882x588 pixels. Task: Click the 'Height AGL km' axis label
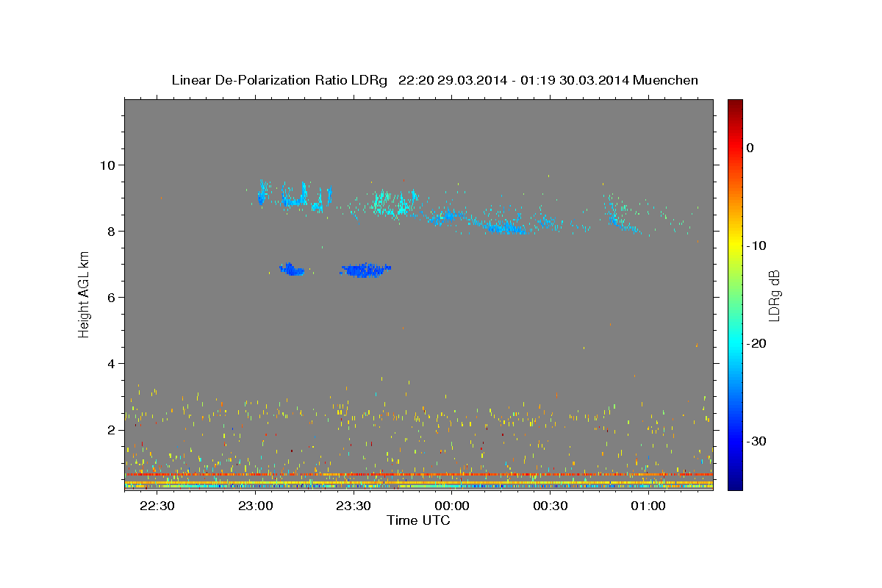point(84,294)
